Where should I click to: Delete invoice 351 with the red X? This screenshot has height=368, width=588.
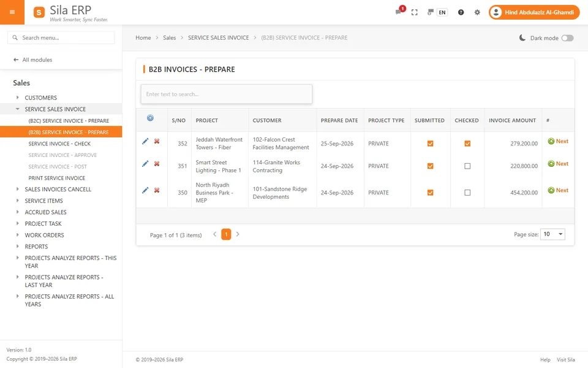click(x=157, y=164)
